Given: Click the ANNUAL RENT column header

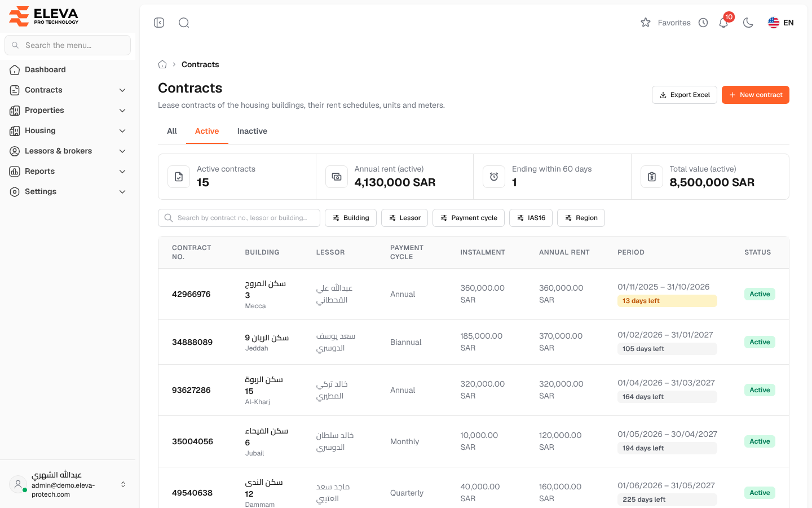Looking at the screenshot, I should (564, 252).
